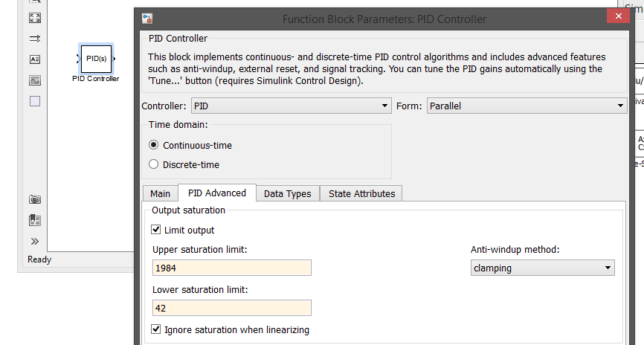Open the Data Types tab
This screenshot has height=345, width=644.
[x=287, y=193]
